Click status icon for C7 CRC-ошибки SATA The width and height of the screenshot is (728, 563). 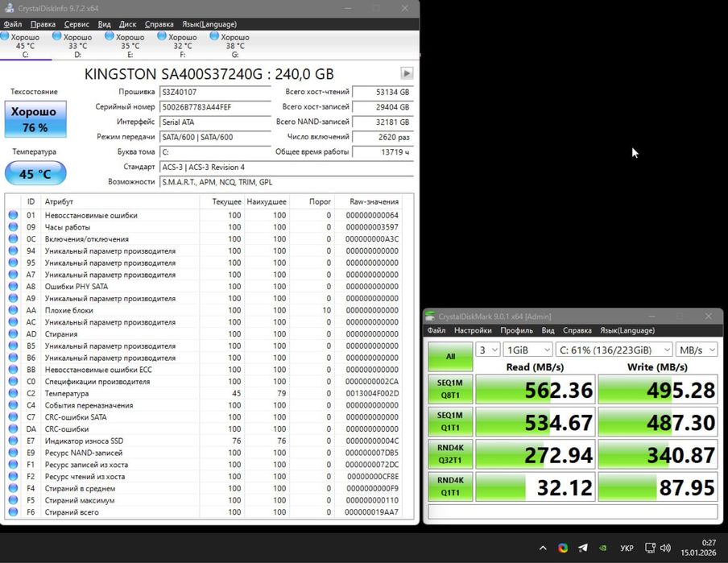[x=13, y=417]
